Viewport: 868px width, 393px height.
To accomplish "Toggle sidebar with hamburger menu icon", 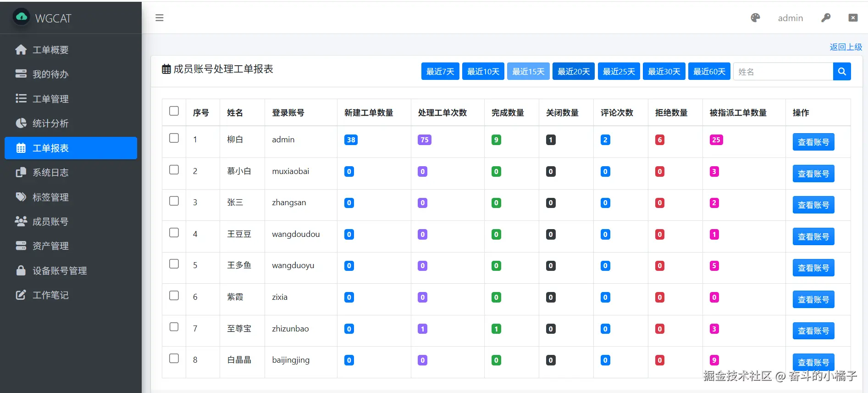I will (x=160, y=18).
